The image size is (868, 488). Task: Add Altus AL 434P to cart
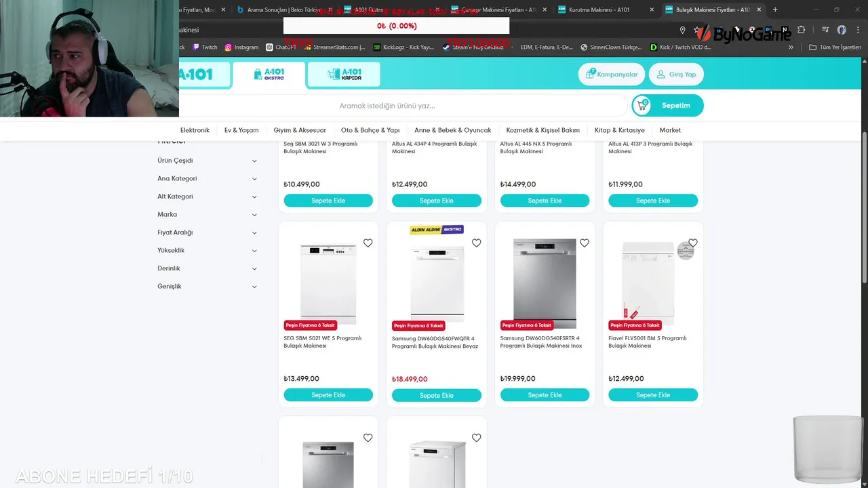[x=437, y=201]
